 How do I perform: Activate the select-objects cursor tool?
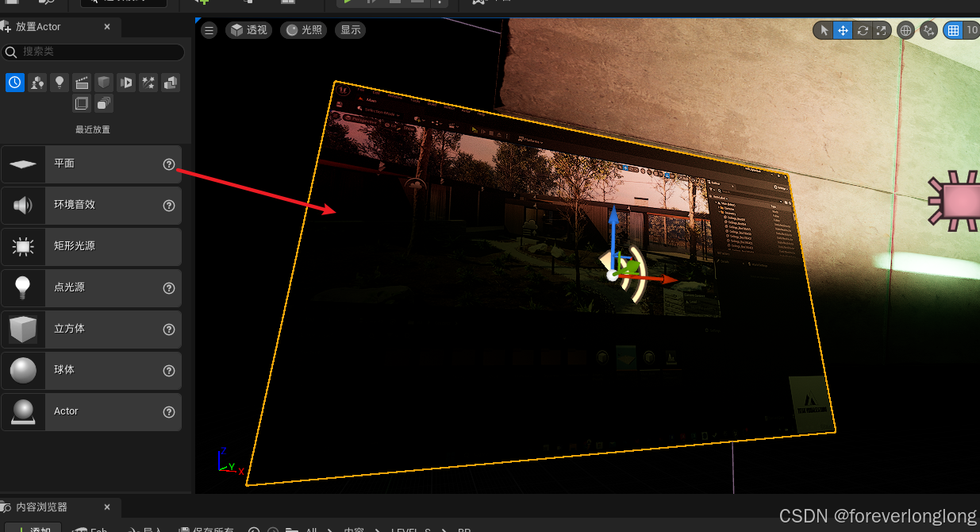(x=824, y=30)
